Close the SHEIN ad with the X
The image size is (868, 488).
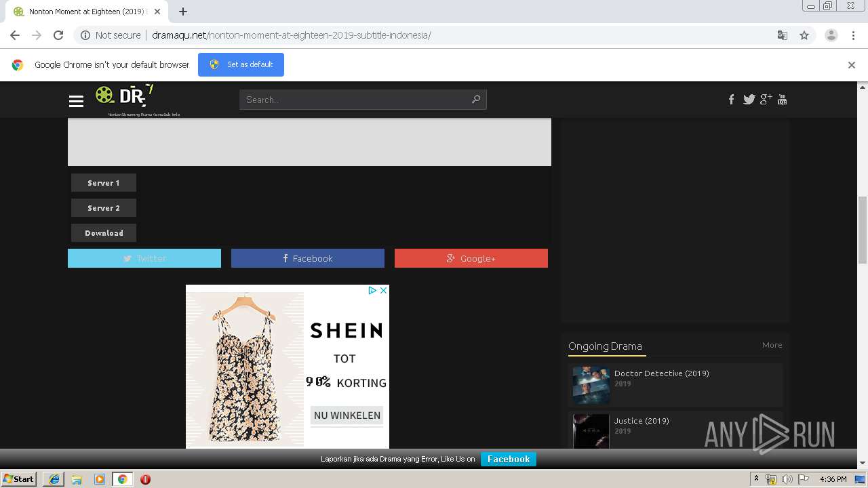click(383, 290)
